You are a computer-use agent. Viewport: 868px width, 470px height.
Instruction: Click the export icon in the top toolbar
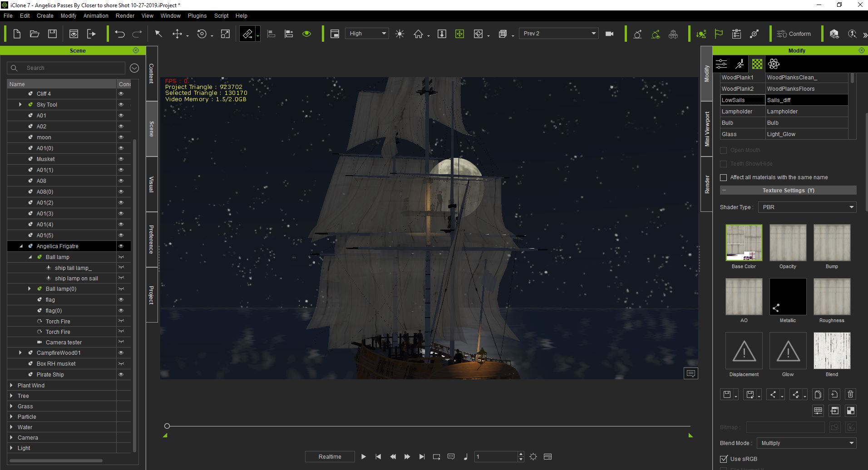click(91, 34)
